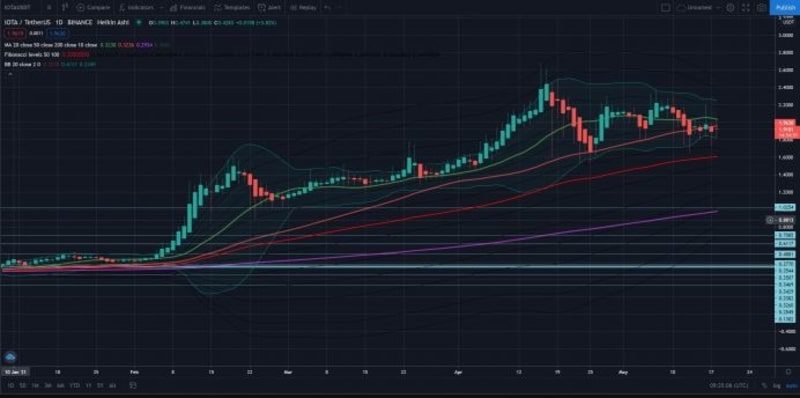Select the MA 20 close indicator legend
The image size is (800, 398).
coord(50,44)
